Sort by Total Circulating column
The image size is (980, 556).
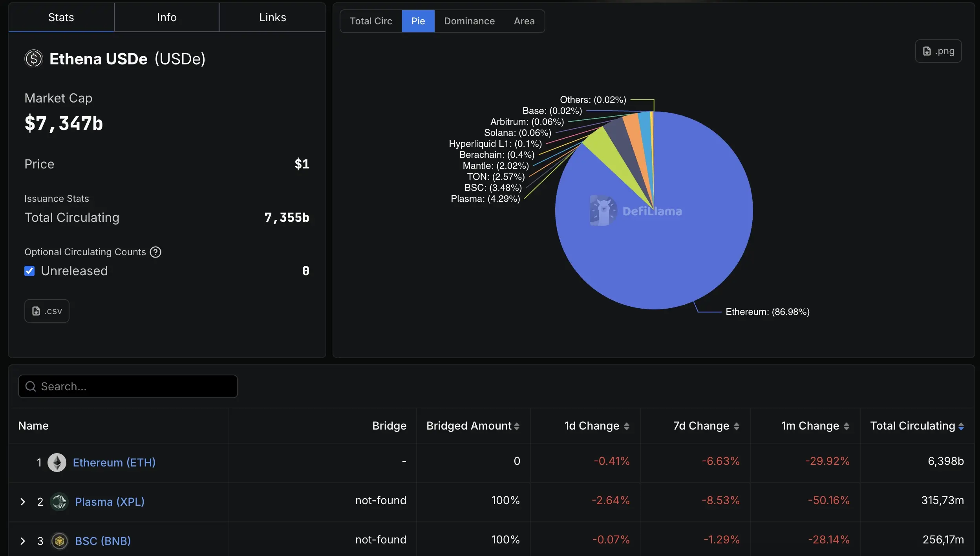click(x=961, y=426)
